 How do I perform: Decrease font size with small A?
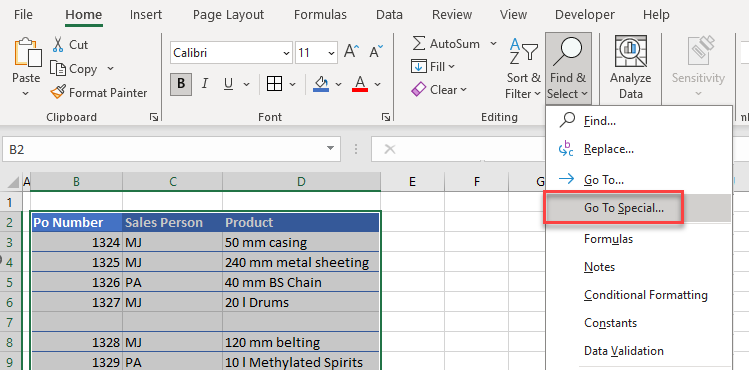376,52
